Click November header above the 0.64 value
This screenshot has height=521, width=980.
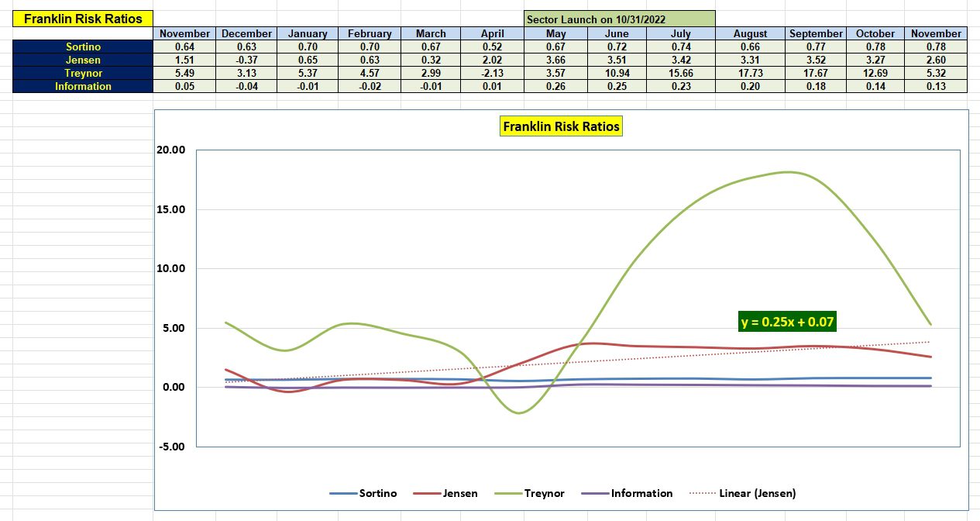coord(184,33)
